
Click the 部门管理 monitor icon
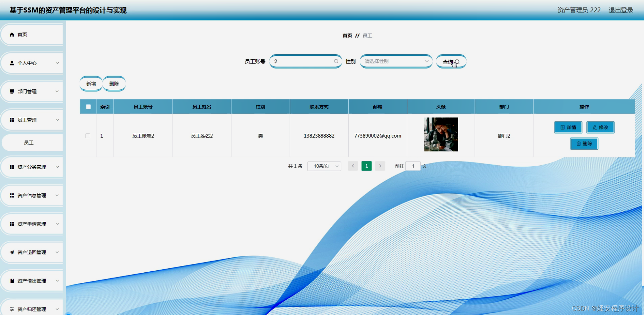11,91
